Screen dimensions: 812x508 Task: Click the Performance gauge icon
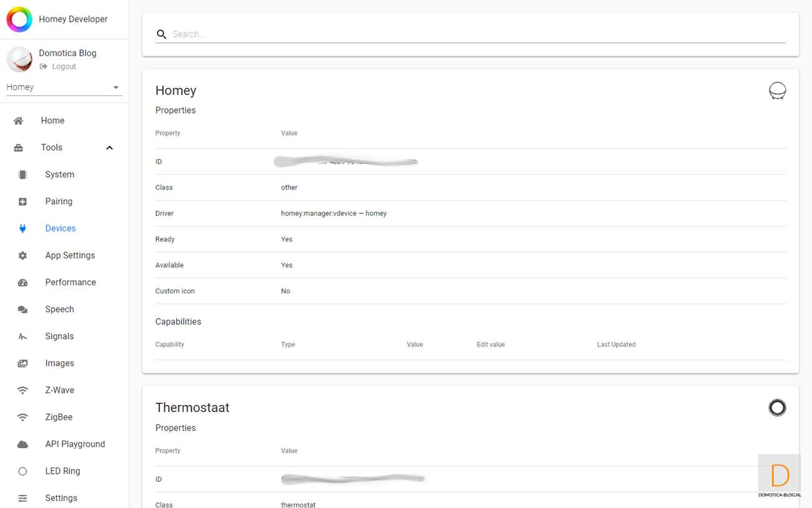(22, 283)
